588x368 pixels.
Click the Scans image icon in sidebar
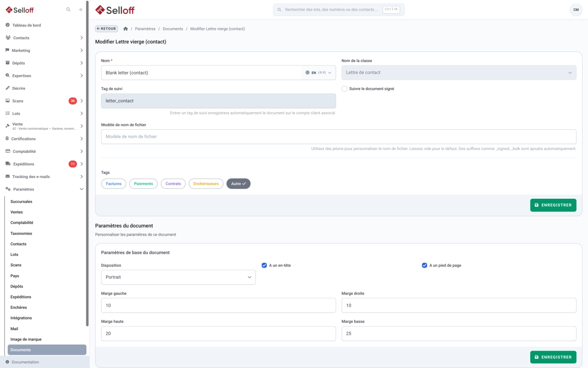7,101
